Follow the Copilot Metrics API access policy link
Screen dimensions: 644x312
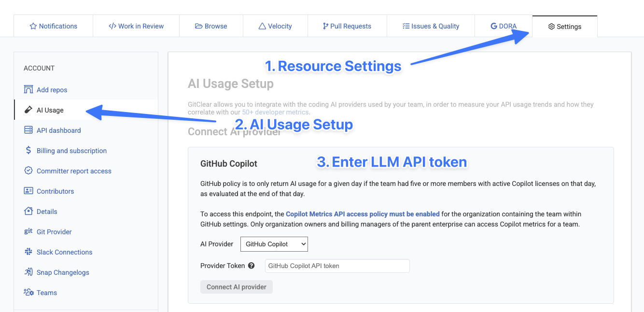click(363, 214)
